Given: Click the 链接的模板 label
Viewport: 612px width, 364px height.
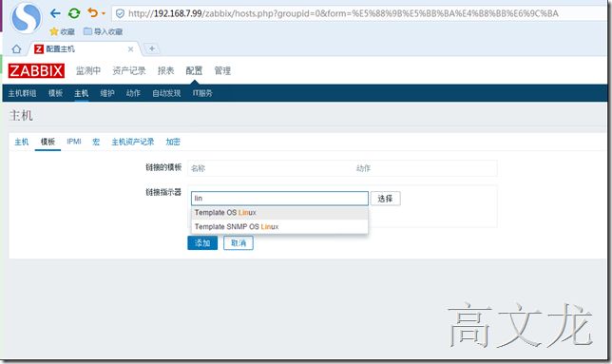Looking at the screenshot, I should pyautogui.click(x=163, y=168).
